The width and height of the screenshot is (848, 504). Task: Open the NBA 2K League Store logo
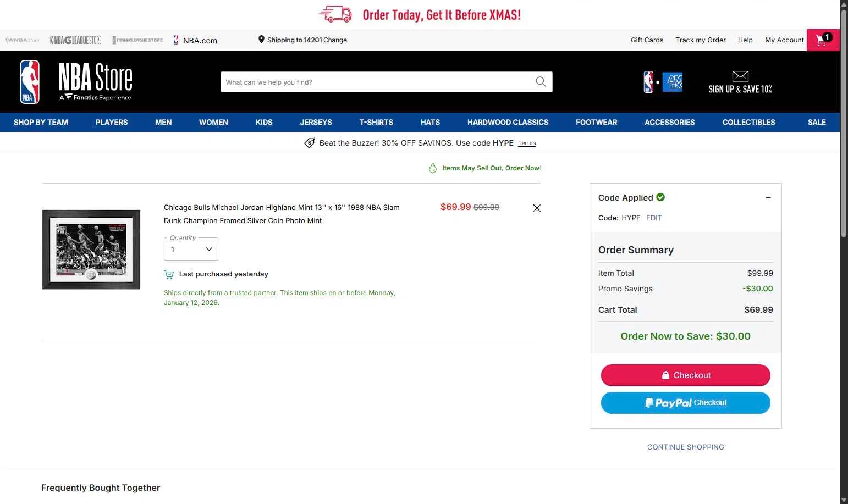click(137, 40)
